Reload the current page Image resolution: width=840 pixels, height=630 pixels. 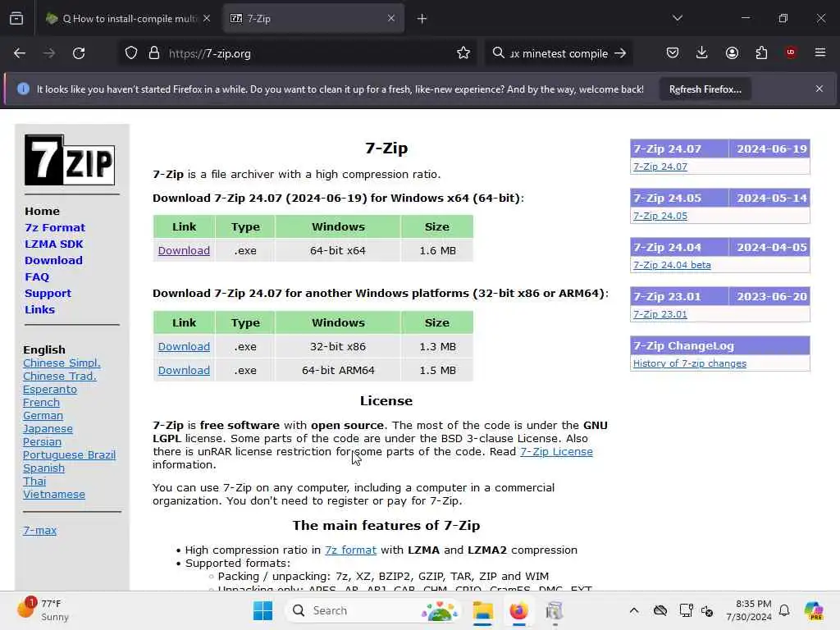click(79, 53)
